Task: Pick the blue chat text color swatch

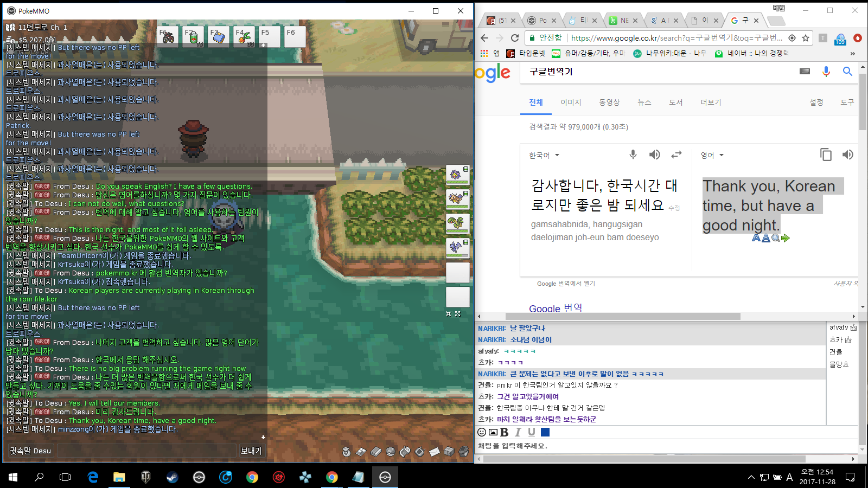Action: (x=545, y=432)
